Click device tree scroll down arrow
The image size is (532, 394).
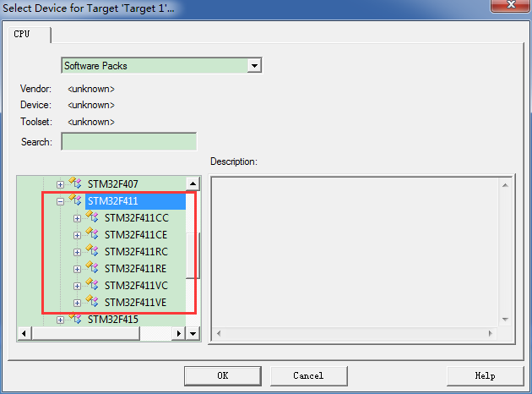[193, 333]
